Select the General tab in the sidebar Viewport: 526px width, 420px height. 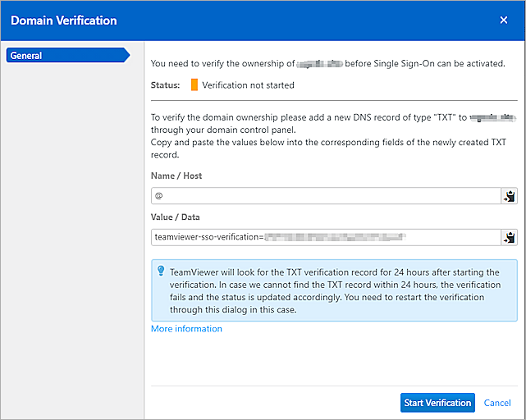click(x=66, y=56)
